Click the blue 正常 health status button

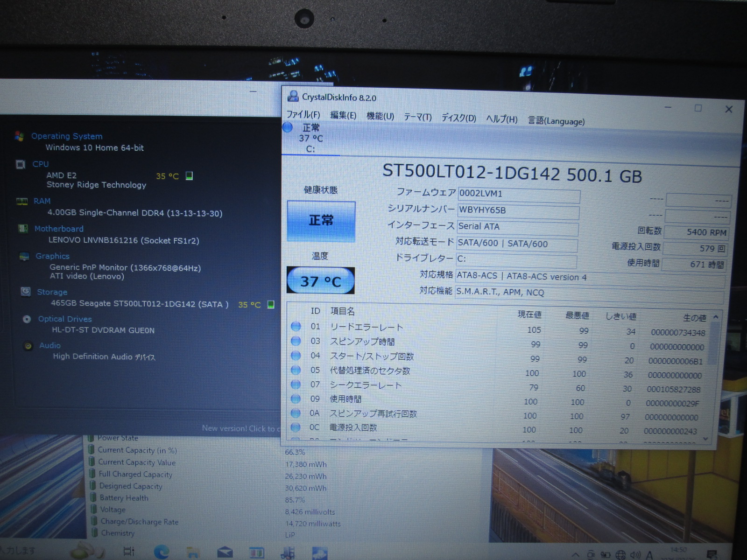coord(321,220)
